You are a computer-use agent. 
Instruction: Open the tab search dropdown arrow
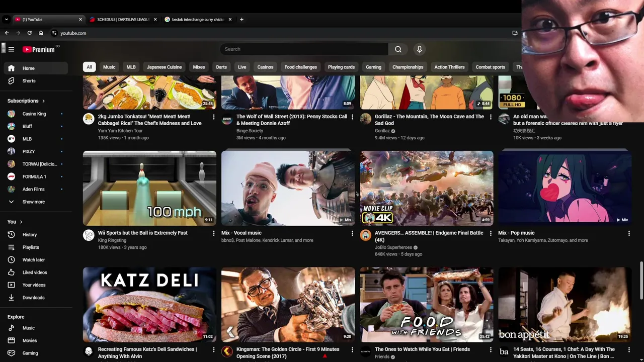click(x=6, y=20)
